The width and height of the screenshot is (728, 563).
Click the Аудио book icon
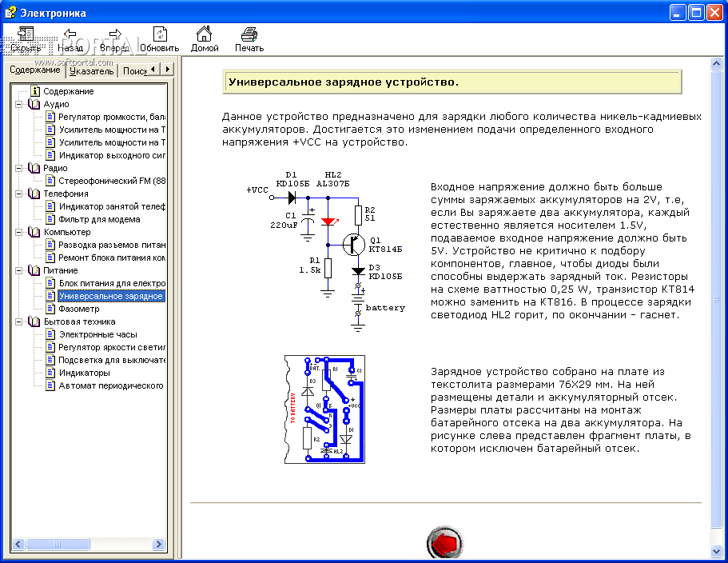pyautogui.click(x=34, y=104)
